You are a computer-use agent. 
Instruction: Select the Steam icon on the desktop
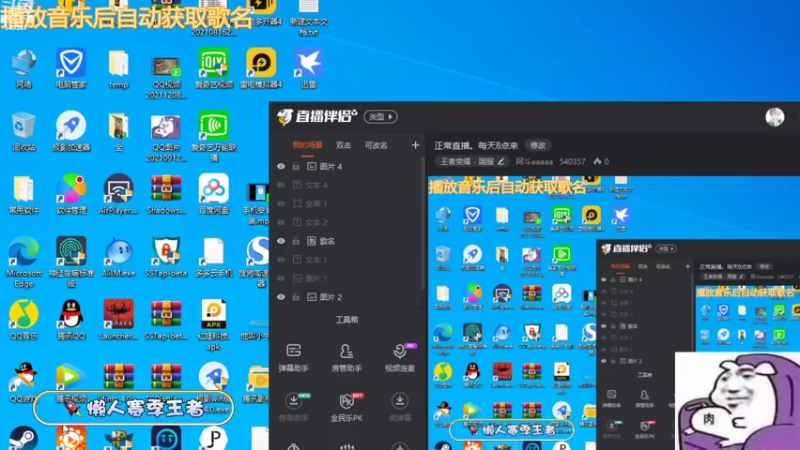tap(23, 438)
